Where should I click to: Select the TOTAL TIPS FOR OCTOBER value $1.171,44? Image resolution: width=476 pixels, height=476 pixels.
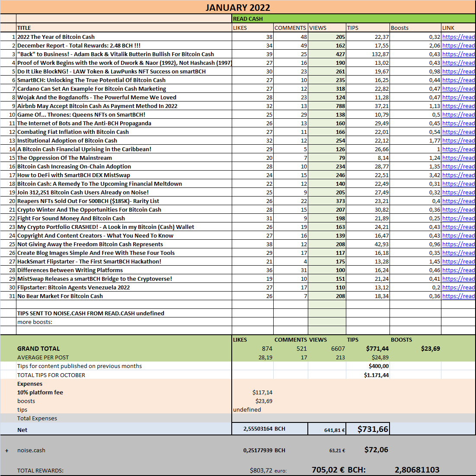[x=367, y=375]
